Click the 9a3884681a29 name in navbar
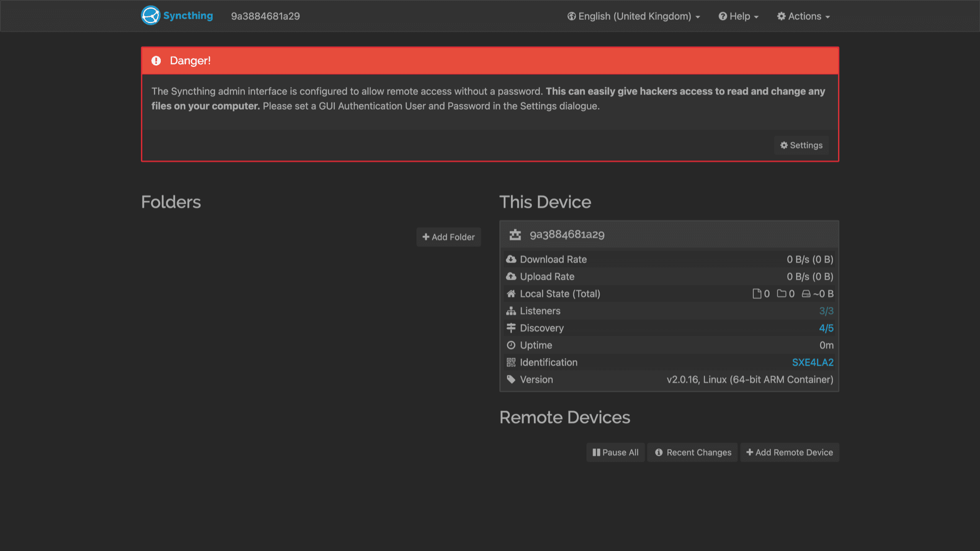Viewport: 980px width, 551px height. tap(265, 16)
